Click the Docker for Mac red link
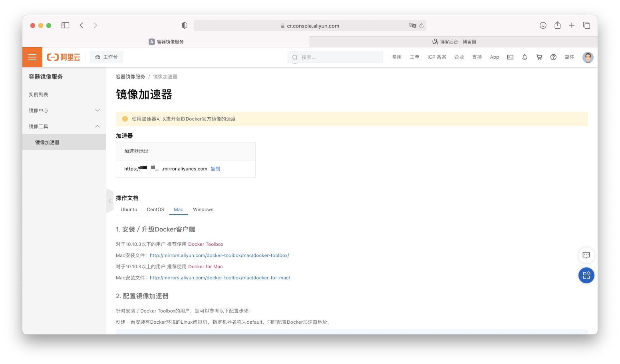The width and height of the screenshot is (620, 364). coord(205,267)
